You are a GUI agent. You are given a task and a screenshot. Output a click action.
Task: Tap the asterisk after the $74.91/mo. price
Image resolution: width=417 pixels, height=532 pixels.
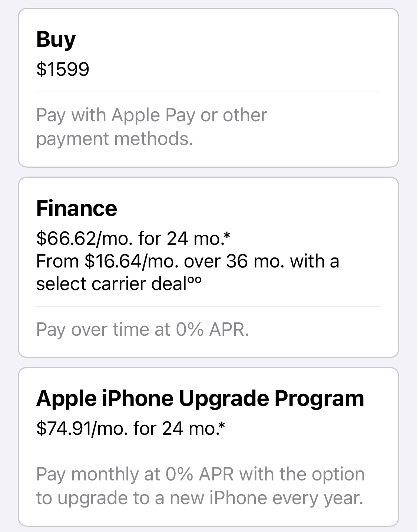point(222,425)
